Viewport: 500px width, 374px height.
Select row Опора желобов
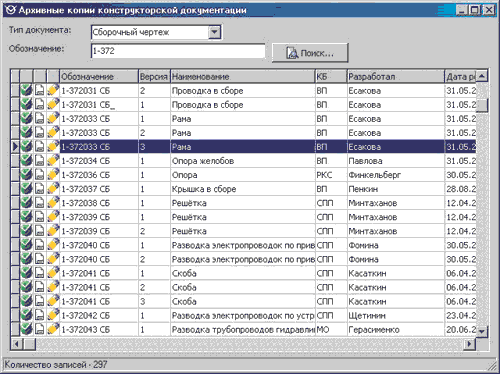click(x=243, y=161)
